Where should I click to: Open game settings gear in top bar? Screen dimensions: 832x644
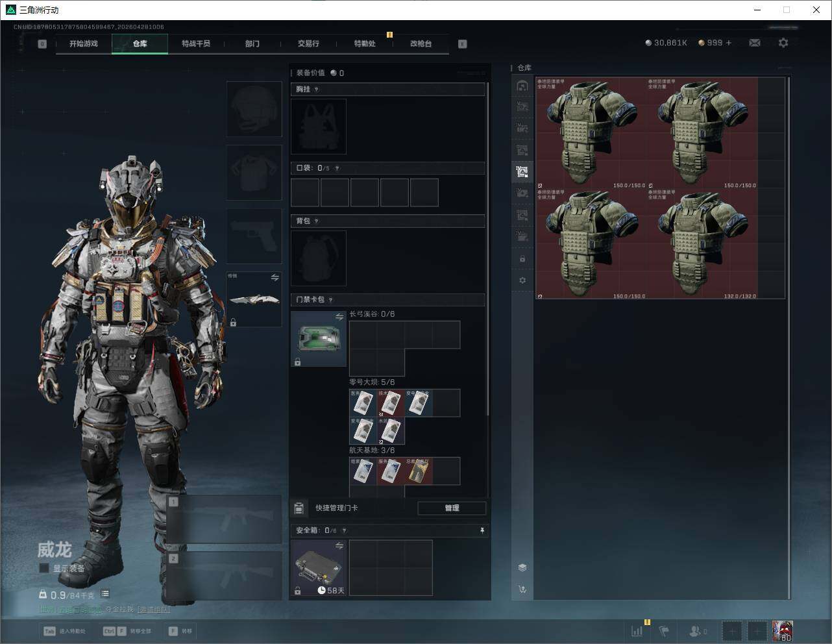tap(783, 43)
